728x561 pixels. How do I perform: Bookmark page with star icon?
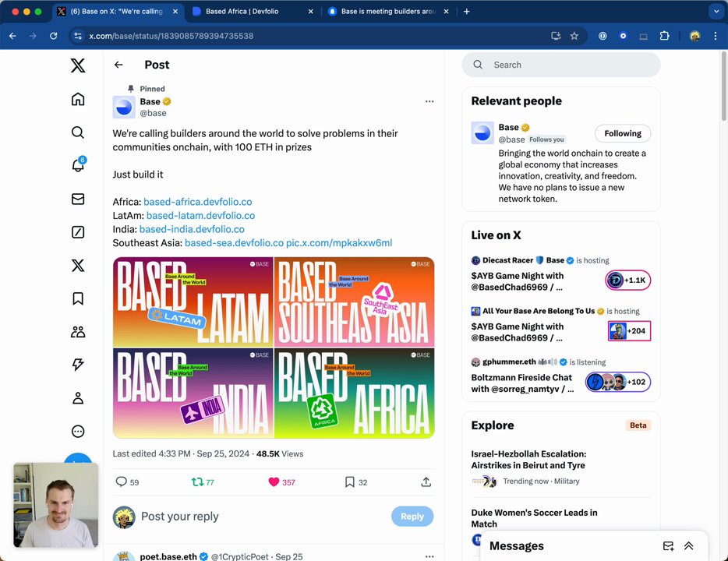click(574, 36)
